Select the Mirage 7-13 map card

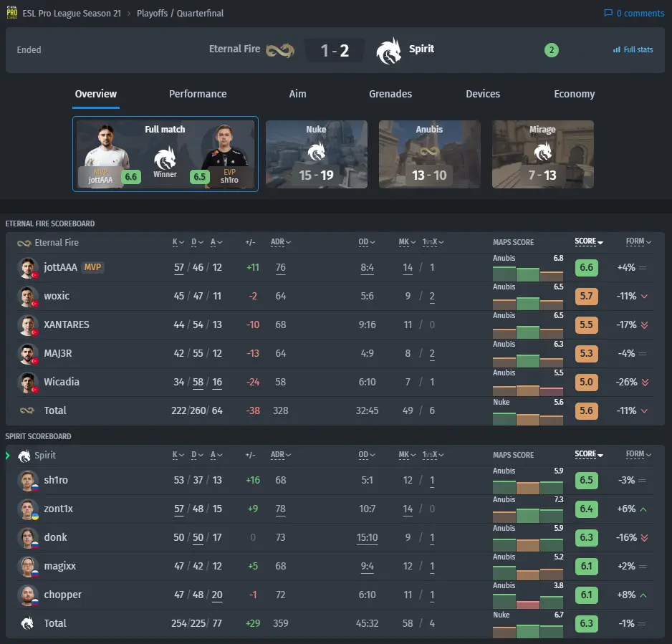pyautogui.click(x=542, y=154)
